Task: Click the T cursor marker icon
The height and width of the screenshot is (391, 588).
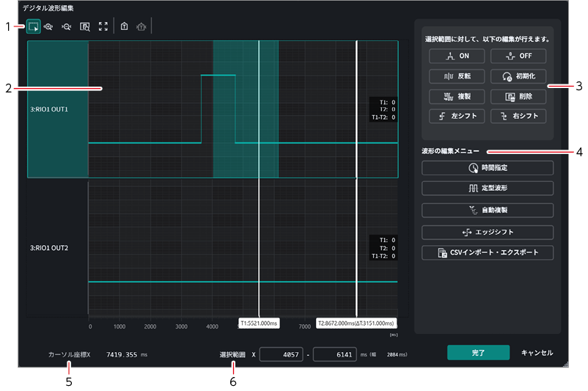Action: 124,26
